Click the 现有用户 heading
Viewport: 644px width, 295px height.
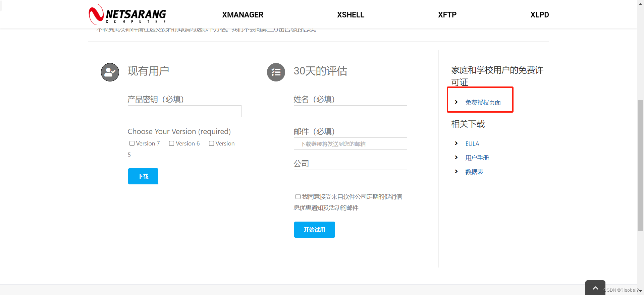(148, 71)
